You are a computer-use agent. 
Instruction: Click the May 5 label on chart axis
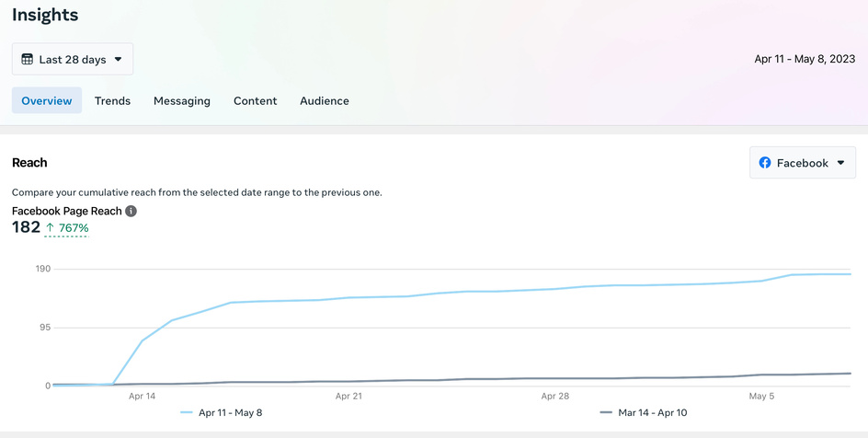point(761,397)
